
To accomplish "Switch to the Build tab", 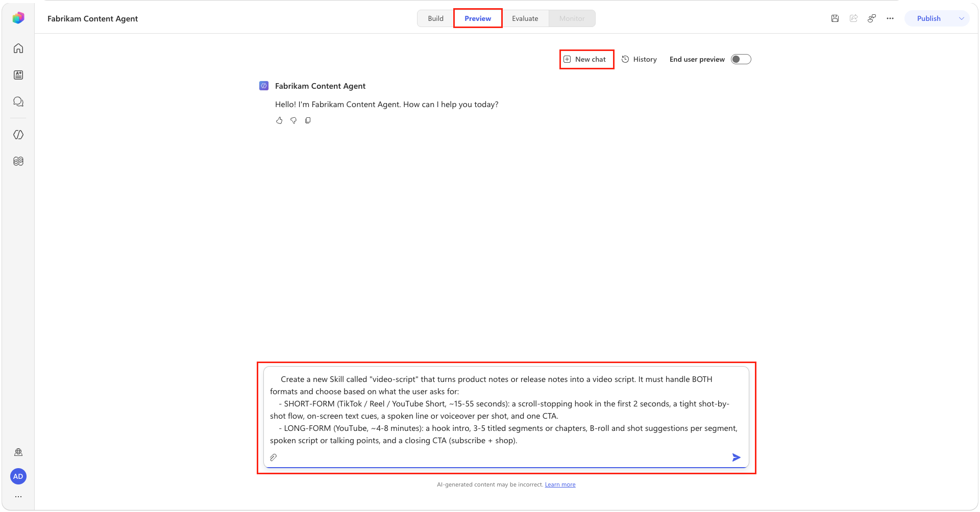I will click(x=435, y=18).
